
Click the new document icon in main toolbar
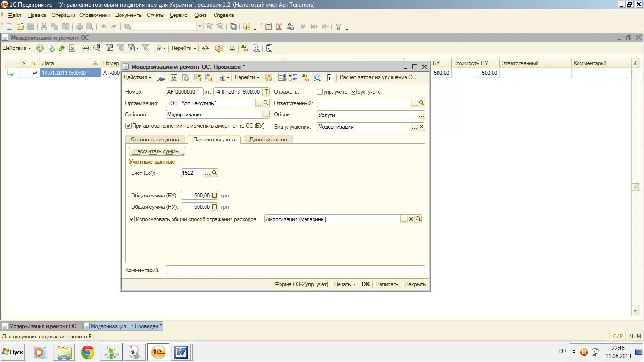click(9, 26)
